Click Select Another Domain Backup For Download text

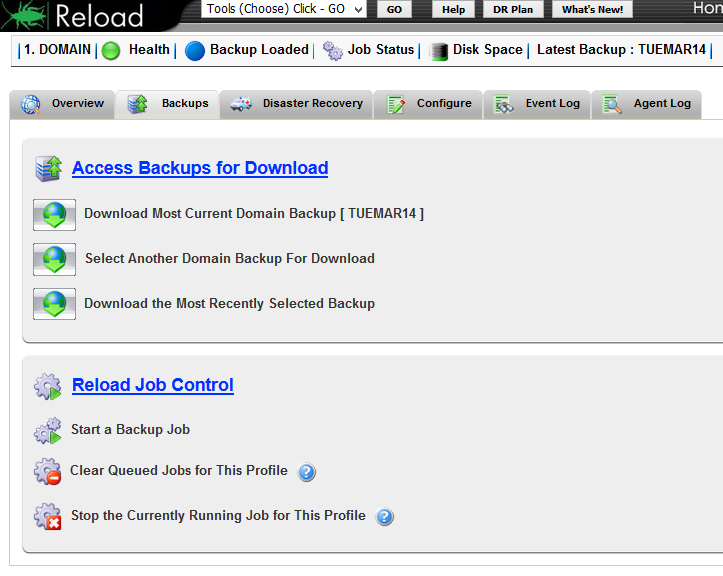click(x=230, y=259)
